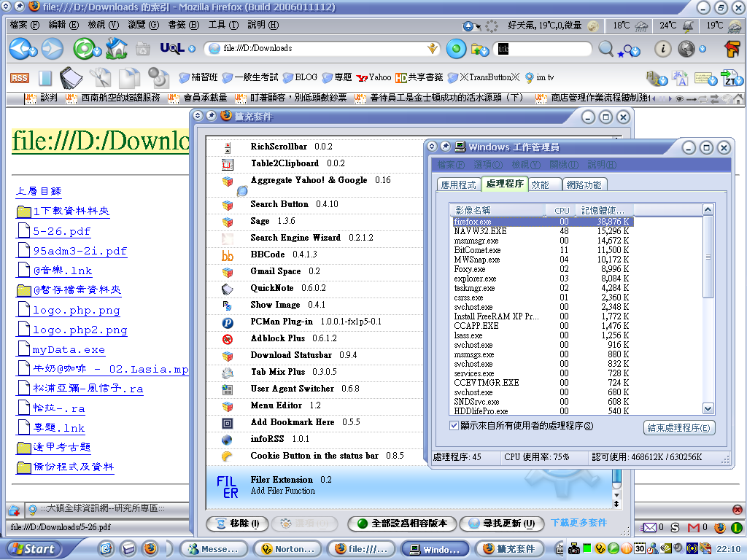The height and width of the screenshot is (560, 747).
Task: Click the 下載更多套件 link
Action: [x=578, y=523]
